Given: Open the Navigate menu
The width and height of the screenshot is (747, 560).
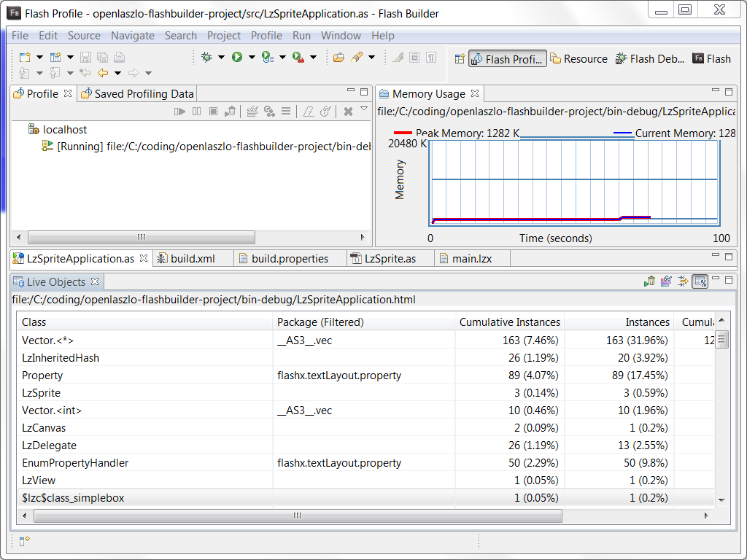Looking at the screenshot, I should [x=133, y=36].
